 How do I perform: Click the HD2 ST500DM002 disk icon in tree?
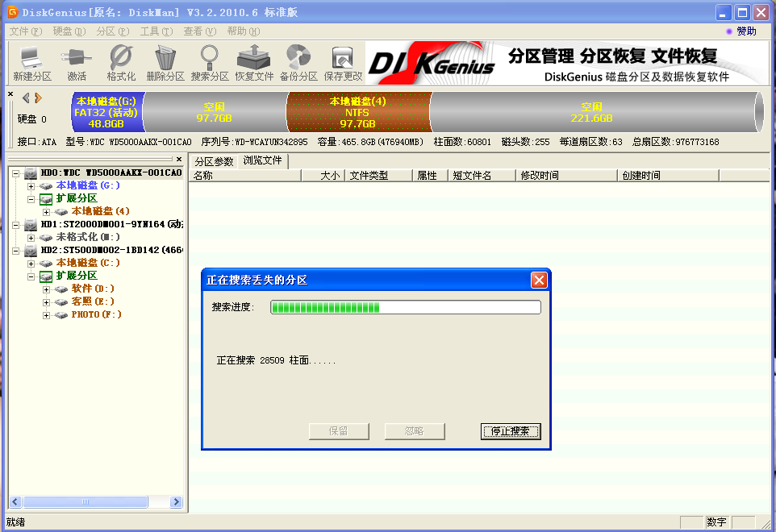point(31,250)
